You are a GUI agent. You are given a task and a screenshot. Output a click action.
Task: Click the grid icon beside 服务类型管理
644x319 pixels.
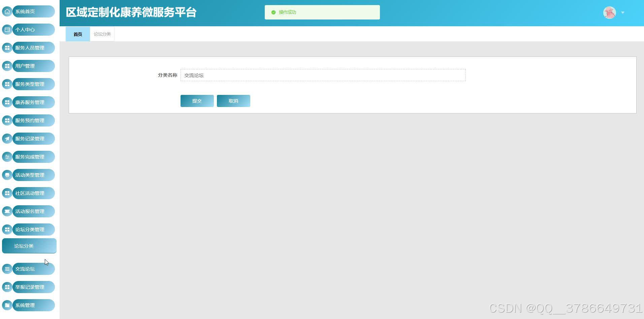pyautogui.click(x=7, y=84)
